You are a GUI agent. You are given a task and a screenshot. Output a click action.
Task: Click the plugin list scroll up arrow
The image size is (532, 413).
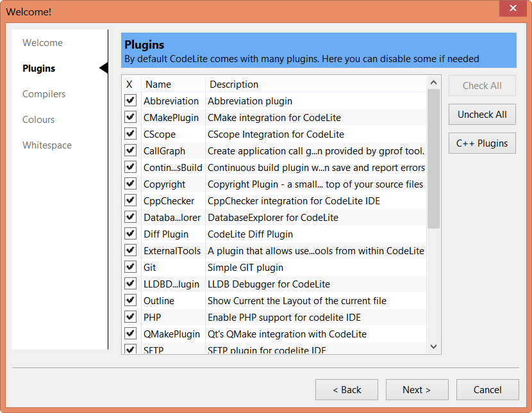pyautogui.click(x=433, y=83)
